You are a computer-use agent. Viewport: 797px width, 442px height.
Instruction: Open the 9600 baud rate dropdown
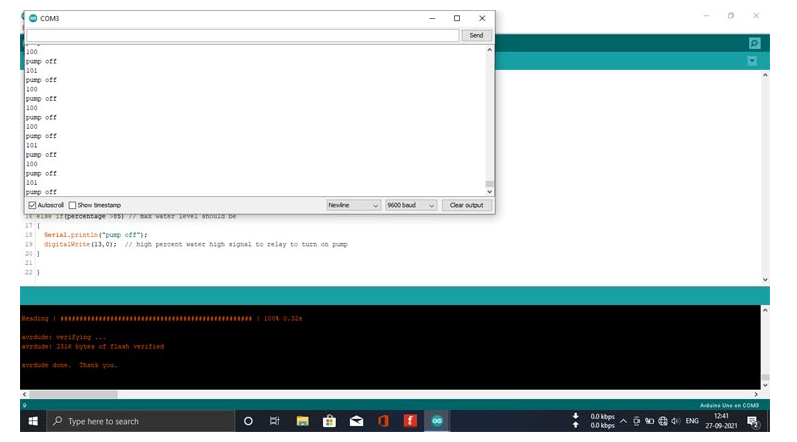click(410, 205)
